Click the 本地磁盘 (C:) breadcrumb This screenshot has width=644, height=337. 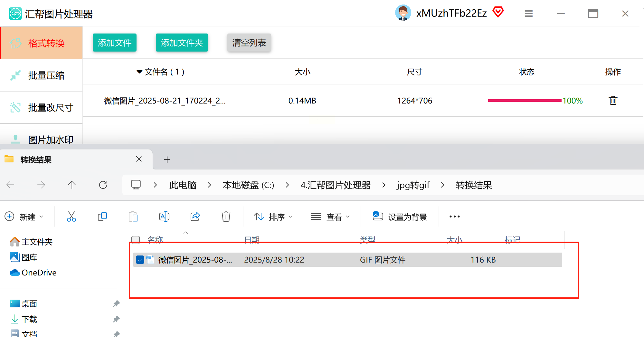point(248,185)
